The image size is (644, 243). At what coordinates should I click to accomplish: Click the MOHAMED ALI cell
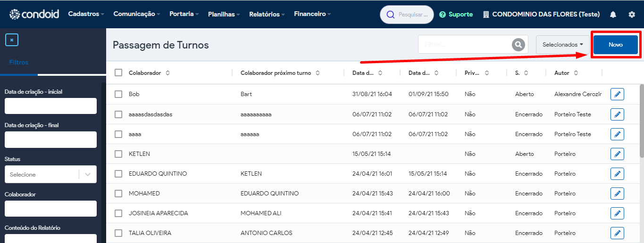click(261, 213)
